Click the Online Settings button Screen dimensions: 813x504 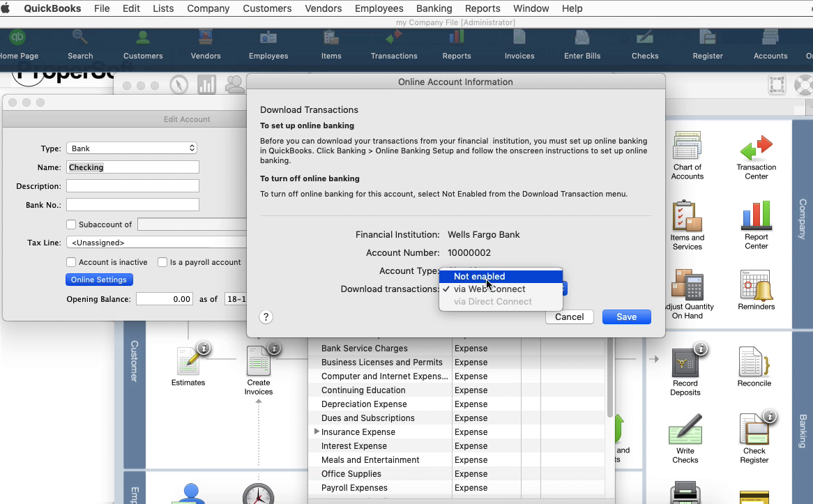[99, 280]
